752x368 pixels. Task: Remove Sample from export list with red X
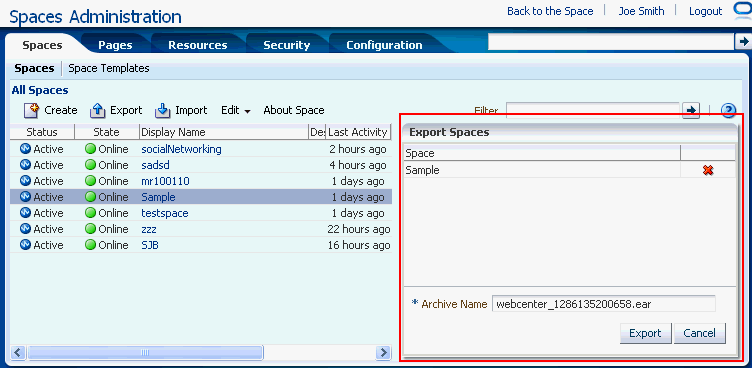[x=707, y=170]
